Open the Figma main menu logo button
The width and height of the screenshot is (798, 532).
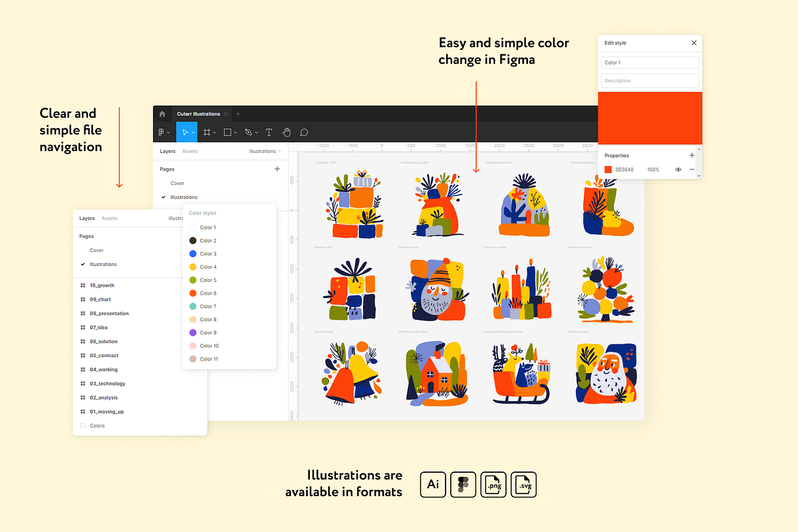[162, 132]
